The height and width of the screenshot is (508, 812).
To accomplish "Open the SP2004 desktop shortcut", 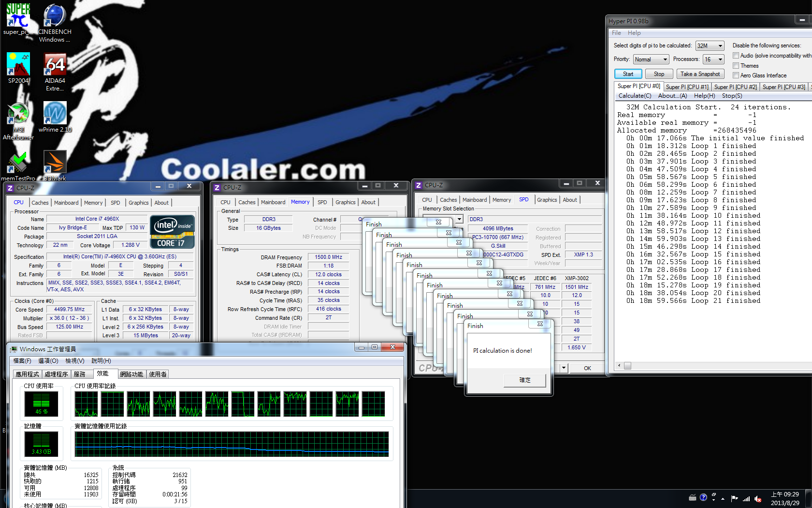I will click(x=18, y=68).
